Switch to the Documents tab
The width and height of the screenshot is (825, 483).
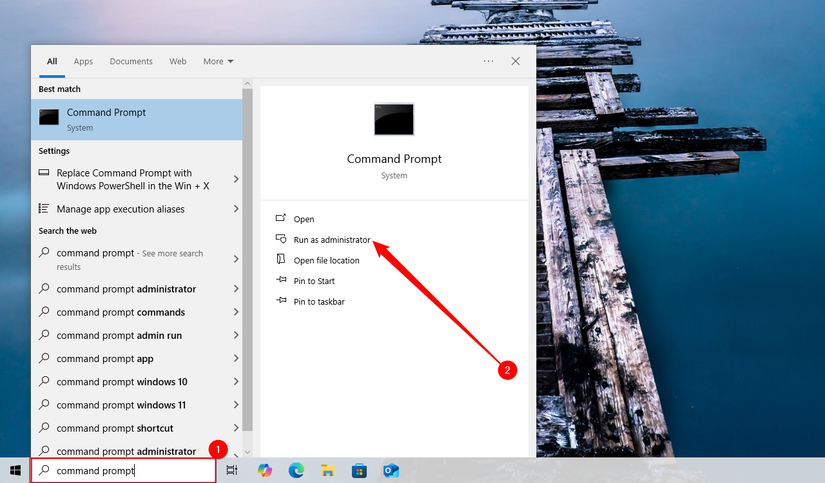coord(131,62)
